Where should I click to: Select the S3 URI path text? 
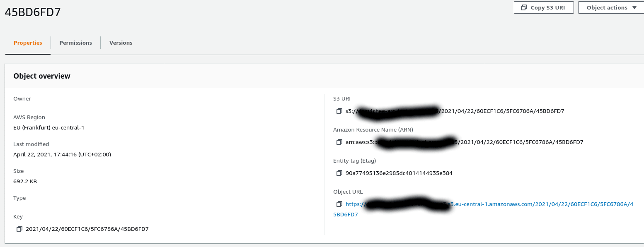(x=455, y=111)
